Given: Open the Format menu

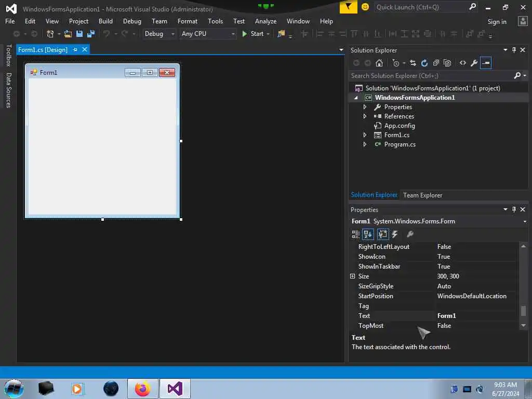Looking at the screenshot, I should tap(187, 21).
